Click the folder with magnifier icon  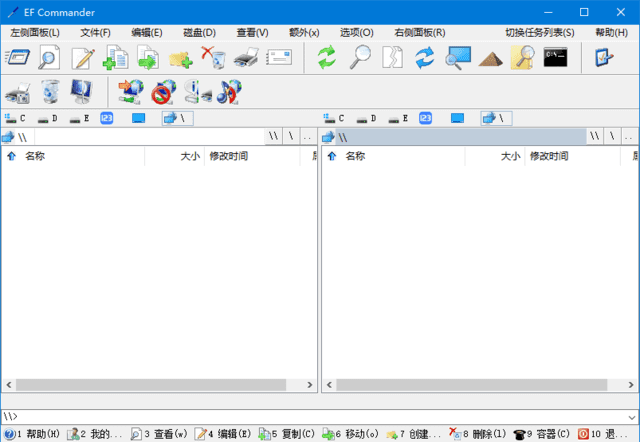(x=523, y=58)
